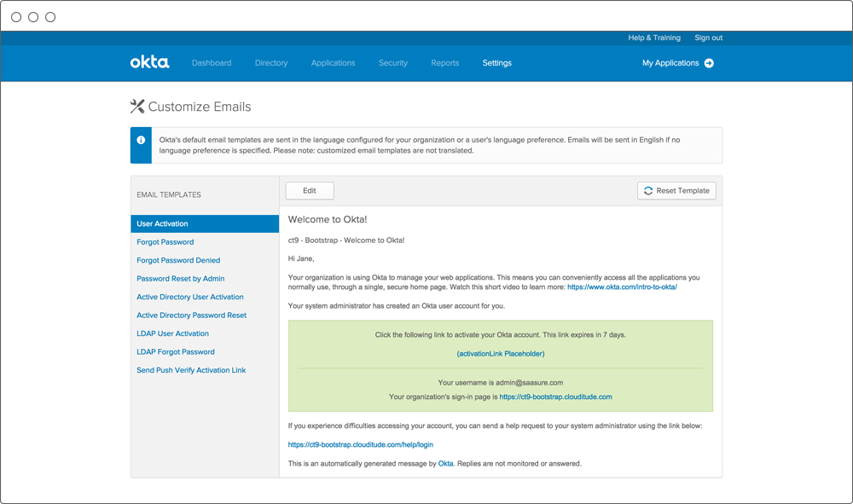Open Send Push Verify Activation Link template
The image size is (853, 504).
191,370
